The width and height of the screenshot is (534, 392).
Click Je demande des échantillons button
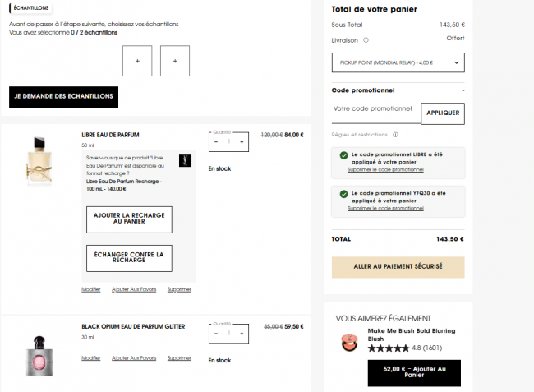coord(63,97)
